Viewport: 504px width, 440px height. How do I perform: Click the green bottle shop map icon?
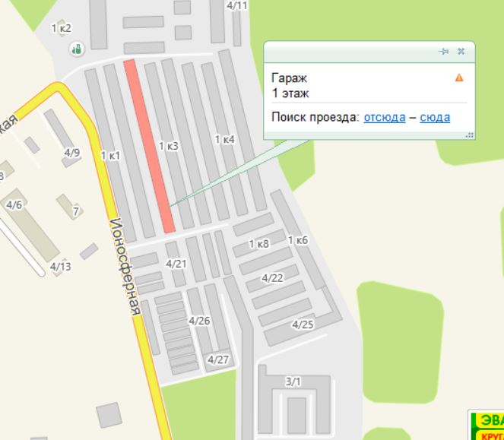click(77, 49)
